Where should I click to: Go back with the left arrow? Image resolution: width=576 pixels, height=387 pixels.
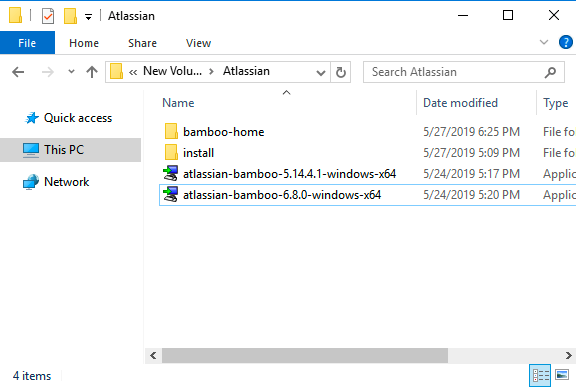18,72
